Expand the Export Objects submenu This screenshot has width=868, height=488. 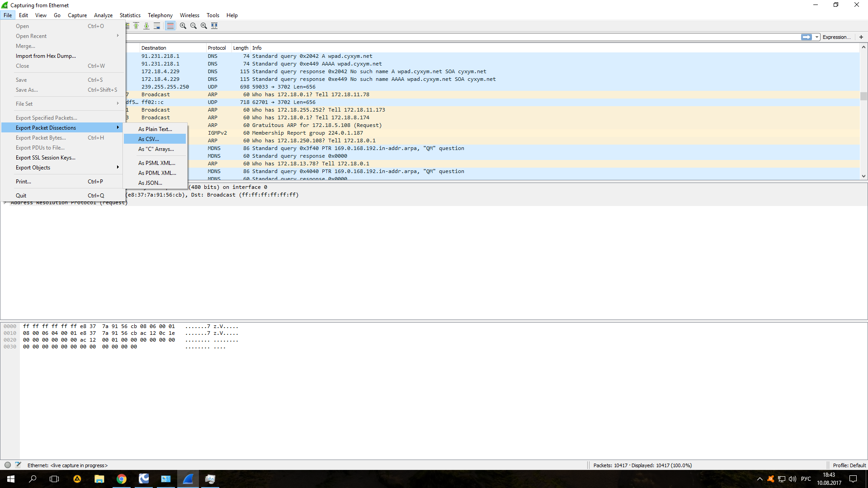33,168
